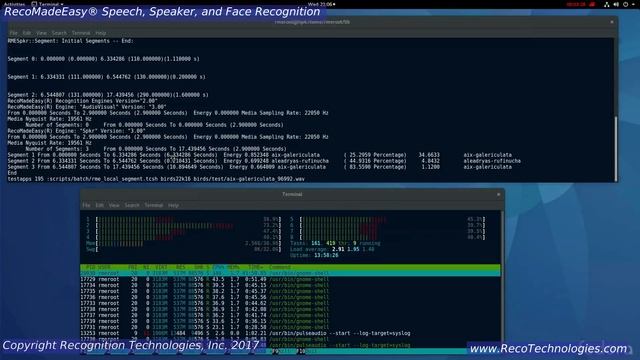
Task: Click the Command column header in htop
Action: 280,267
